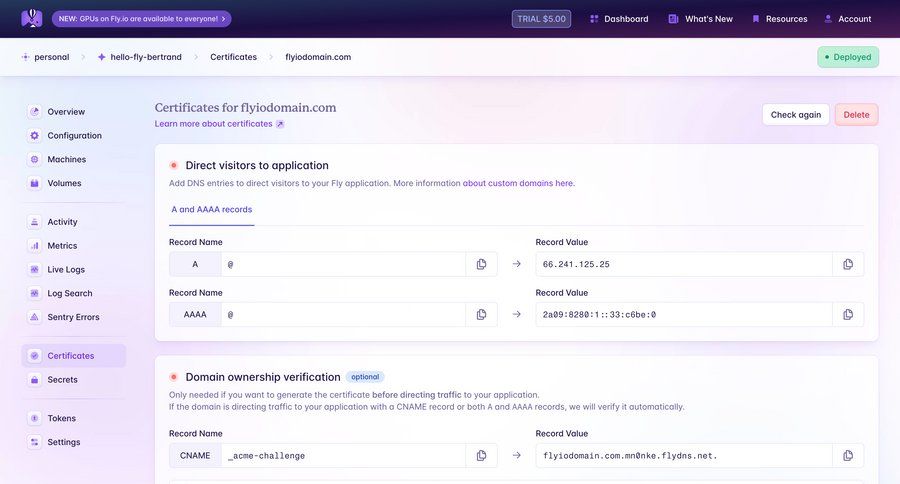Click the Fly.io balloon logo
900x484 pixels.
click(x=32, y=18)
